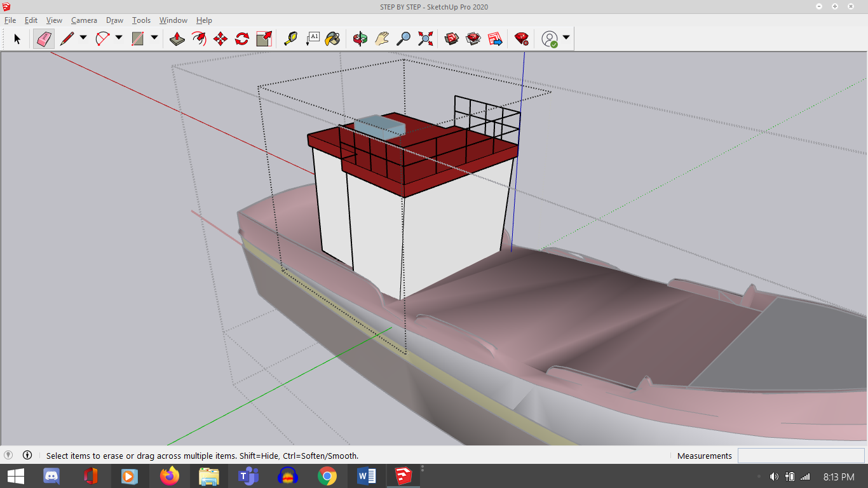
Task: Click Send to LayOut icon
Action: [x=495, y=39]
